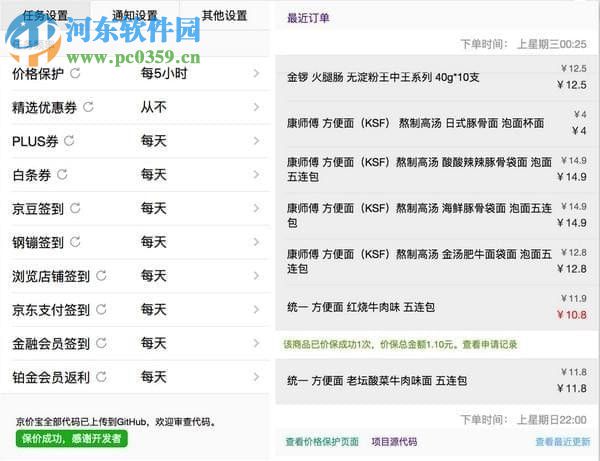This screenshot has width=600, height=461.
Task: Open the 钢镚签到 row chevron
Action: pyautogui.click(x=256, y=242)
